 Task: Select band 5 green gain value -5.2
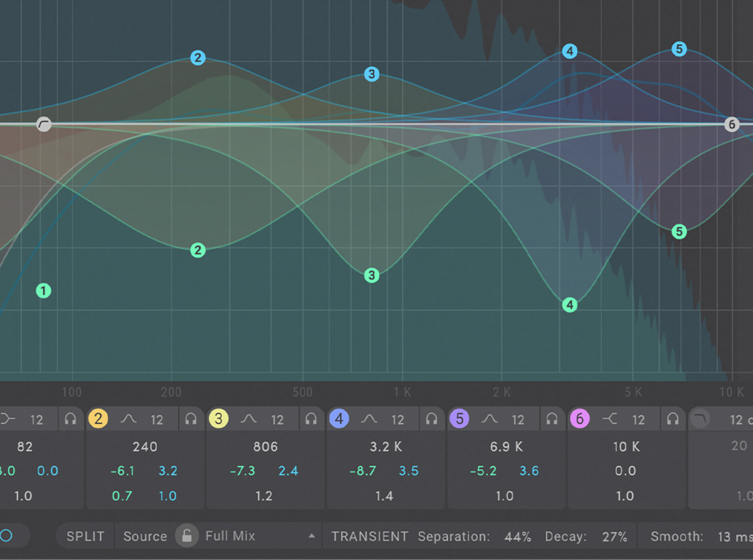(483, 471)
